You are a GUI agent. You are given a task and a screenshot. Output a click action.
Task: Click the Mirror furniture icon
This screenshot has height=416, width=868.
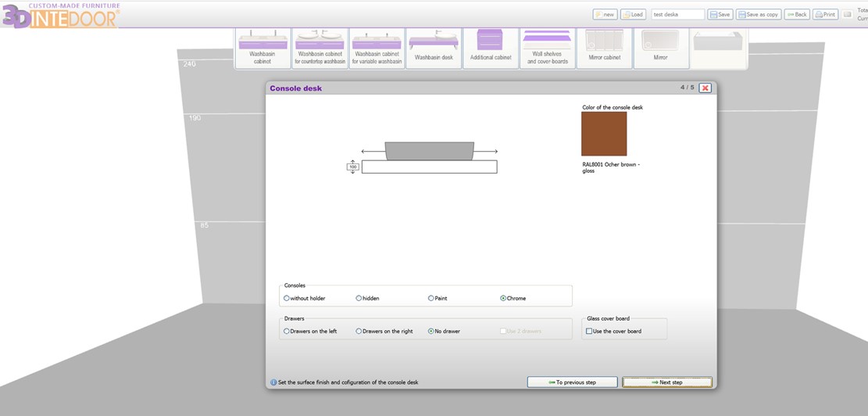660,48
